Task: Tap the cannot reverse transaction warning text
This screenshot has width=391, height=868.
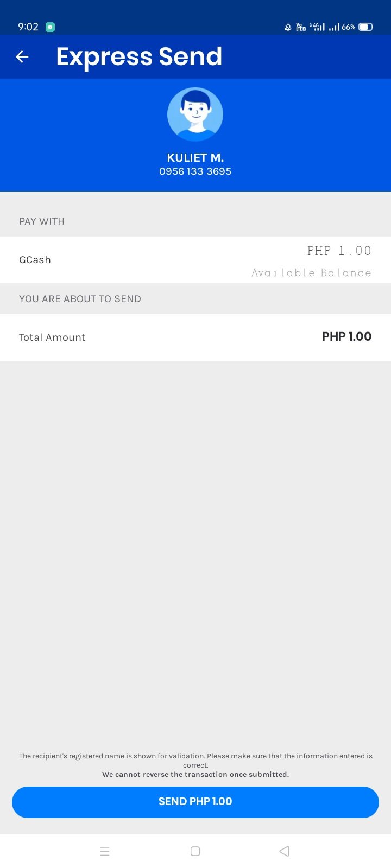Action: (195, 774)
